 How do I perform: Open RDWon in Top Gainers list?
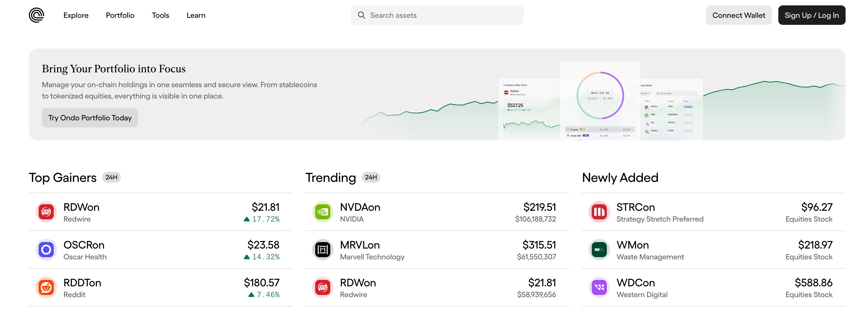[x=160, y=212]
